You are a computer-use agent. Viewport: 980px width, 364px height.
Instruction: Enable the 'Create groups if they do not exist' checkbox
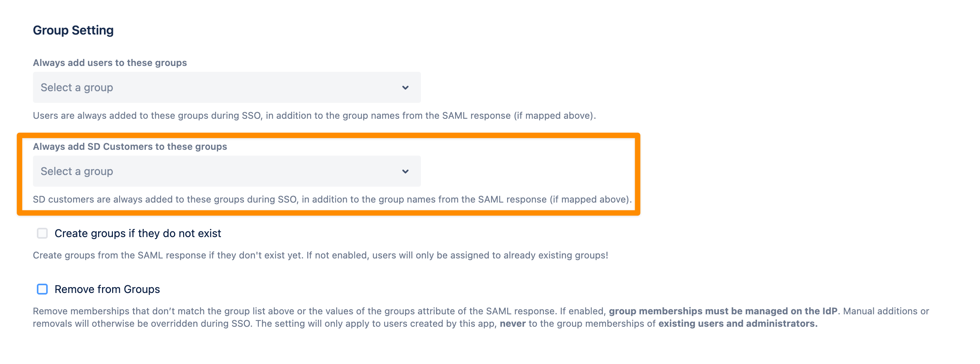42,233
